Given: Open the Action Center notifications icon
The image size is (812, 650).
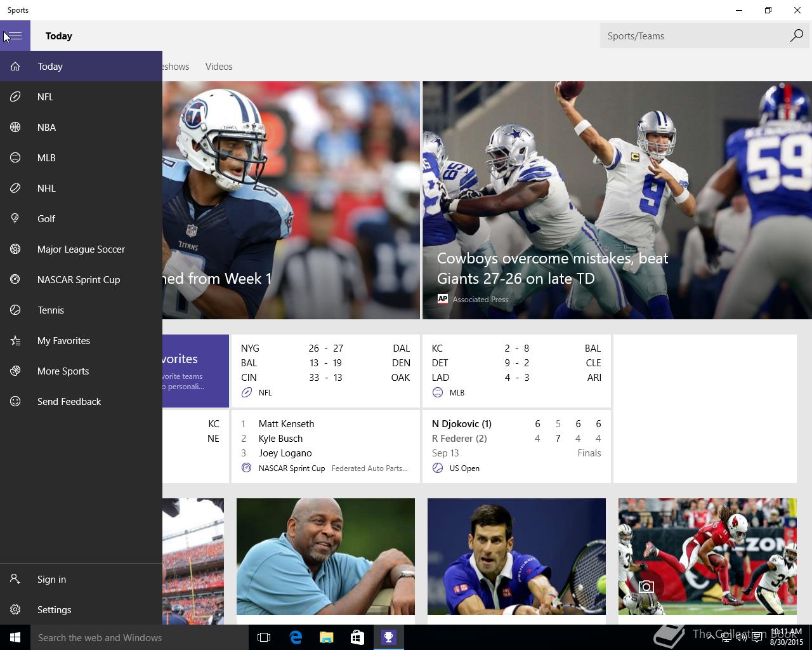Looking at the screenshot, I should 757,637.
